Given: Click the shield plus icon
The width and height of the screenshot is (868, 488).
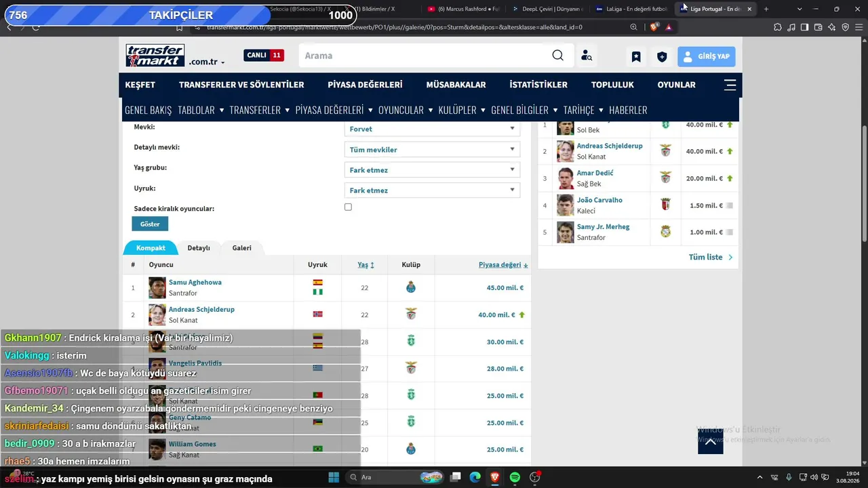Looking at the screenshot, I should (x=662, y=57).
